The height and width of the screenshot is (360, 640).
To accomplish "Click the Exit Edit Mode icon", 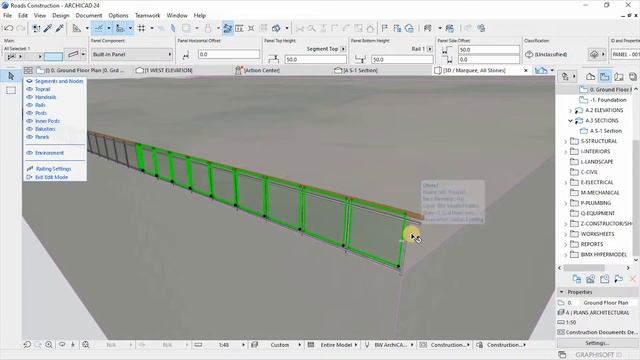I will click(x=29, y=177).
